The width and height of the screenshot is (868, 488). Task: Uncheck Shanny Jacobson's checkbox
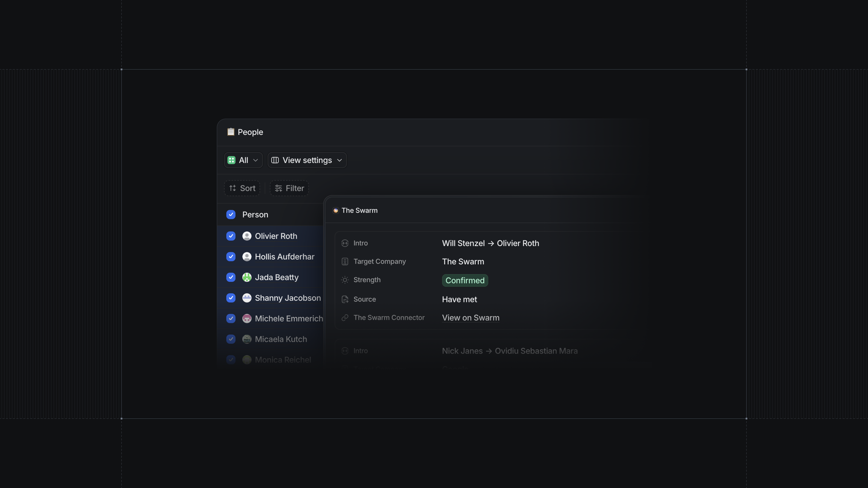231,298
